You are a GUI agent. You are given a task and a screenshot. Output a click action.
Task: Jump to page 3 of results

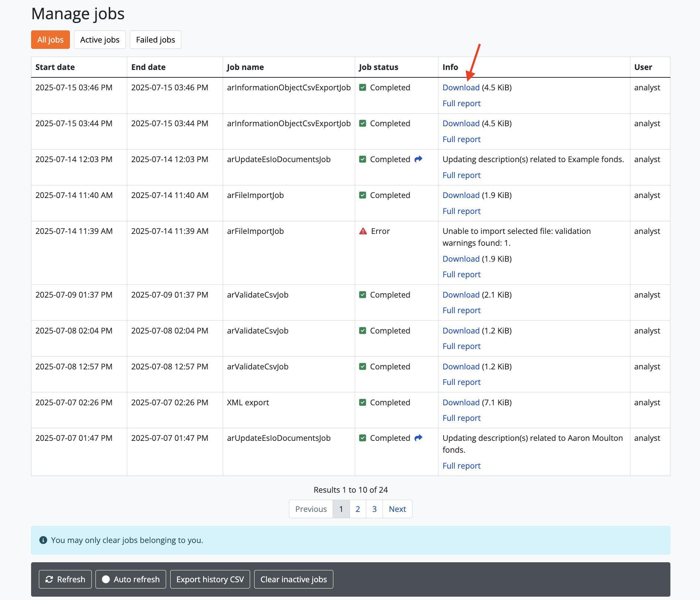click(x=374, y=509)
